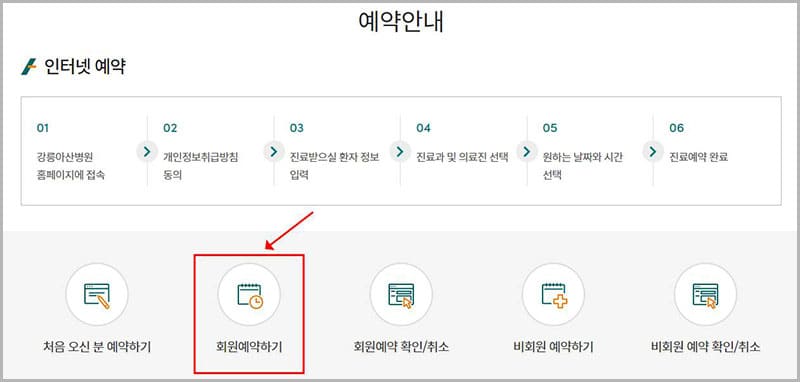800x382 pixels.
Task: Open the 회원예약 확인/취소 text link
Action: (401, 348)
